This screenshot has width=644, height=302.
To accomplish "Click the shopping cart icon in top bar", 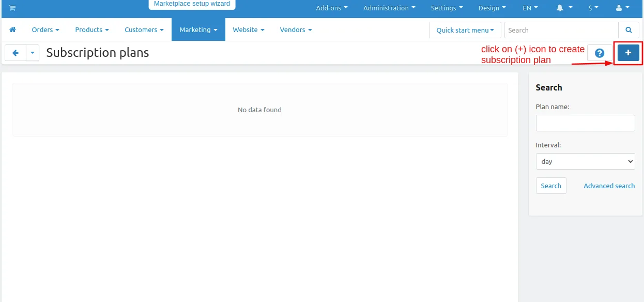I will (12, 8).
